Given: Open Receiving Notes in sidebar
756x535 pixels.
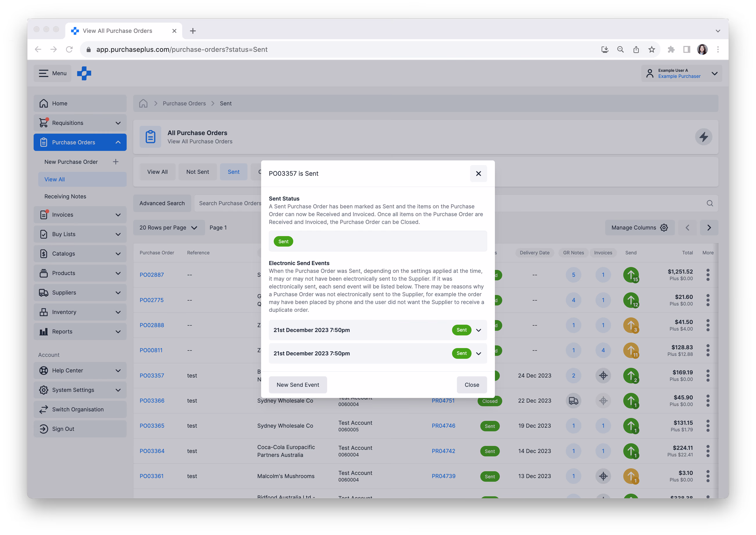Looking at the screenshot, I should (x=65, y=196).
